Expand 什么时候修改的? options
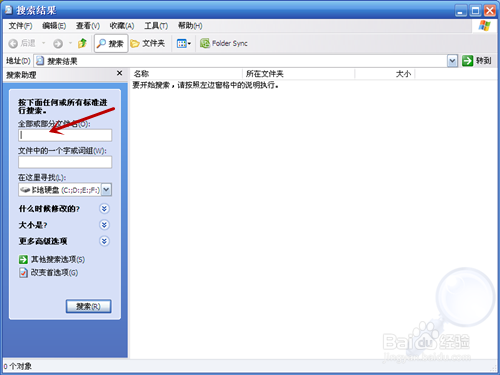Viewport: 500px width, 375px height. coord(104,209)
